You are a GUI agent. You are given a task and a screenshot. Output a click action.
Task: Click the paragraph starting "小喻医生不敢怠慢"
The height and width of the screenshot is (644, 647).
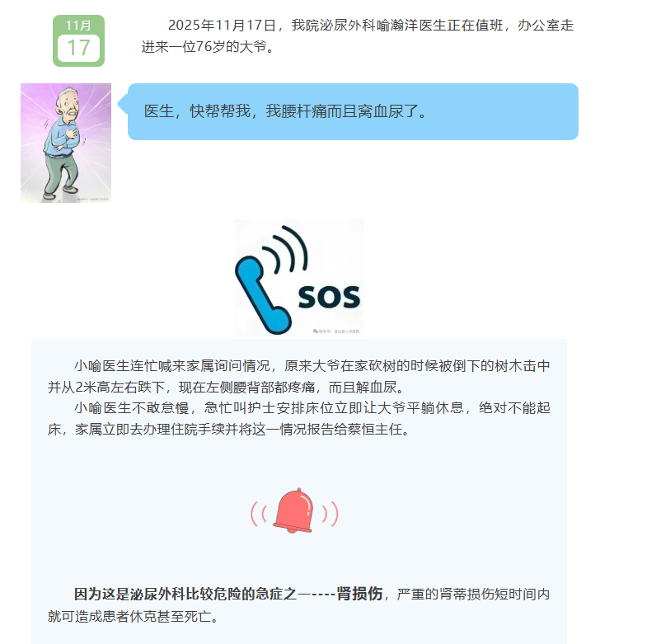(298, 419)
